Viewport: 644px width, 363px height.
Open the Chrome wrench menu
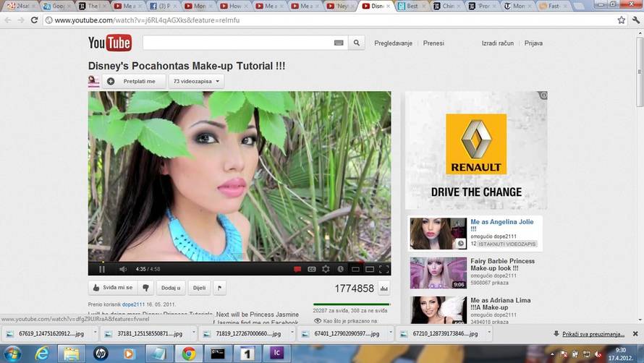(x=636, y=20)
